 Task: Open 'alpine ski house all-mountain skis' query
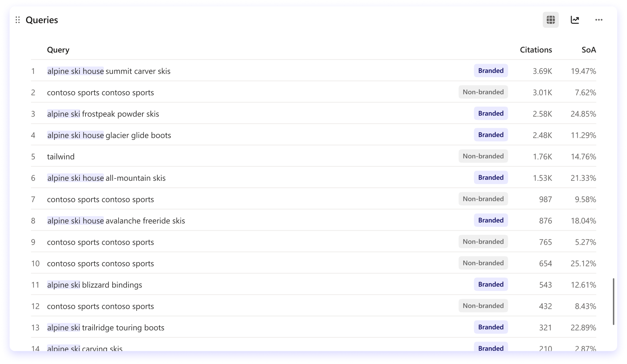[x=106, y=178]
